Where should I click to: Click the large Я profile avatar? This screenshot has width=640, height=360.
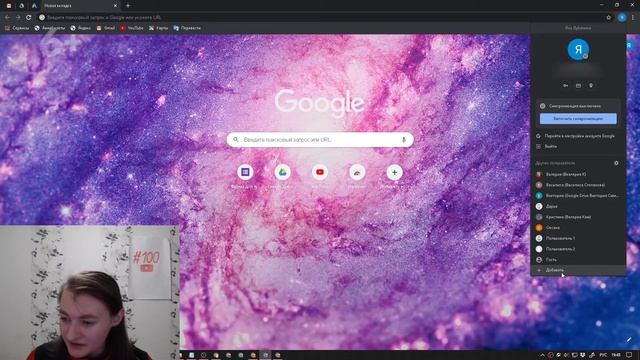578,49
